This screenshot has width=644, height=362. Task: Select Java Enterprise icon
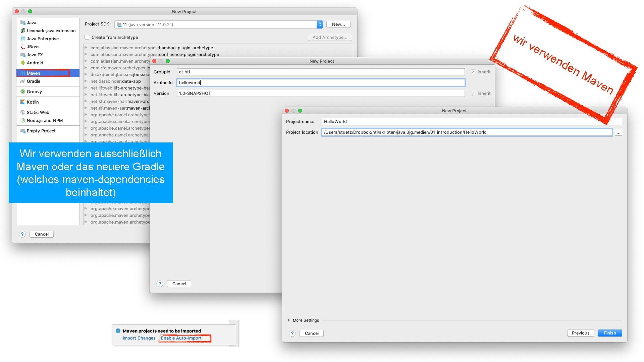(23, 39)
